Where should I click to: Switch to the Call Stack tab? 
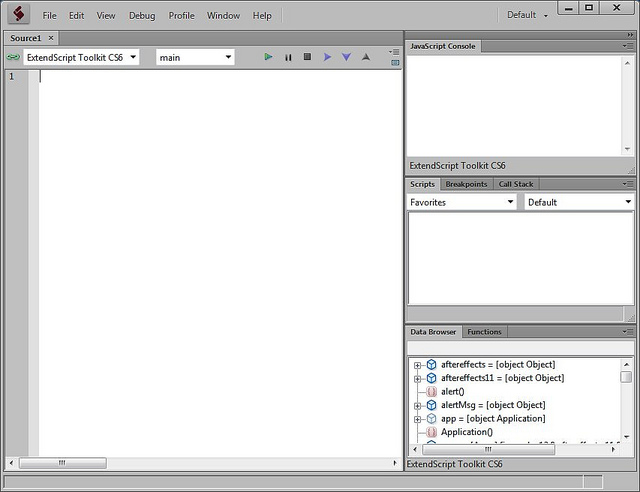(516, 184)
